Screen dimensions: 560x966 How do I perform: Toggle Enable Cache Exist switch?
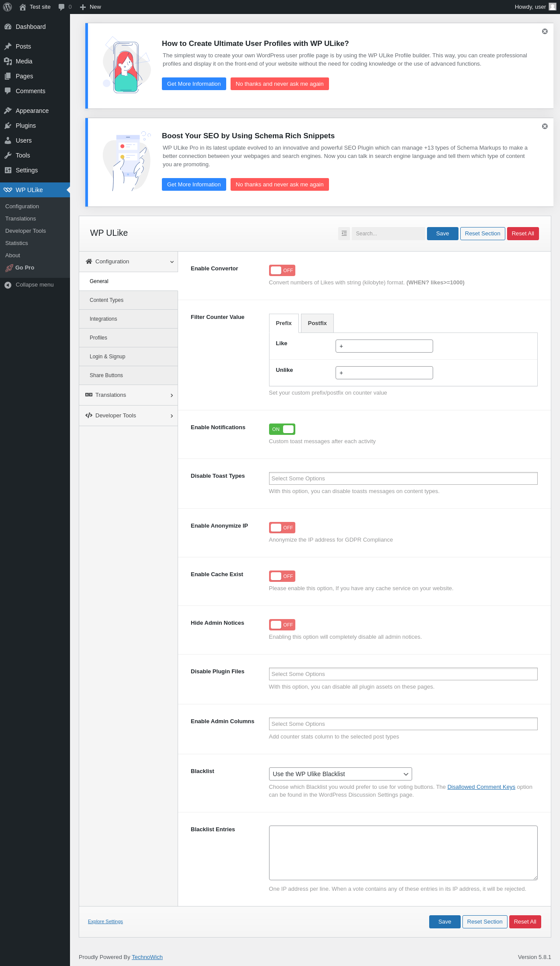pos(282,576)
